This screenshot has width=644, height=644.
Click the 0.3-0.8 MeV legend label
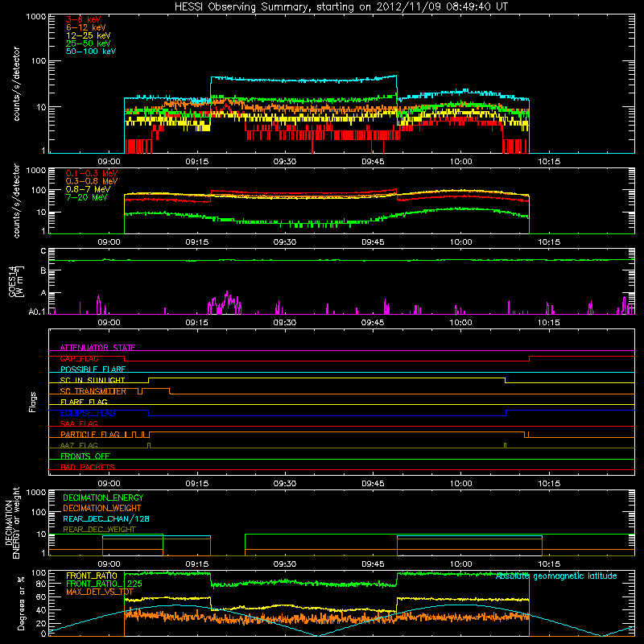(92, 181)
